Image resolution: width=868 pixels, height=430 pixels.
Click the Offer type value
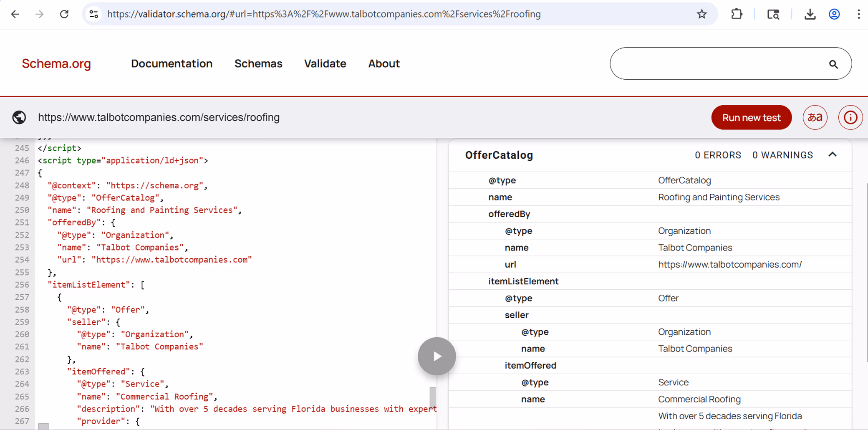tap(668, 298)
